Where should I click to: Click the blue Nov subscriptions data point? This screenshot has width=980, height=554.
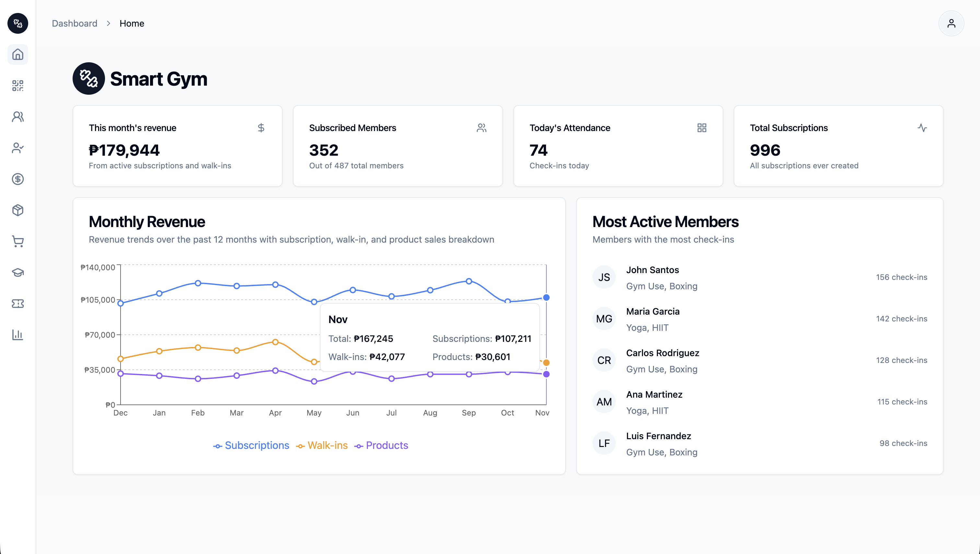546,297
